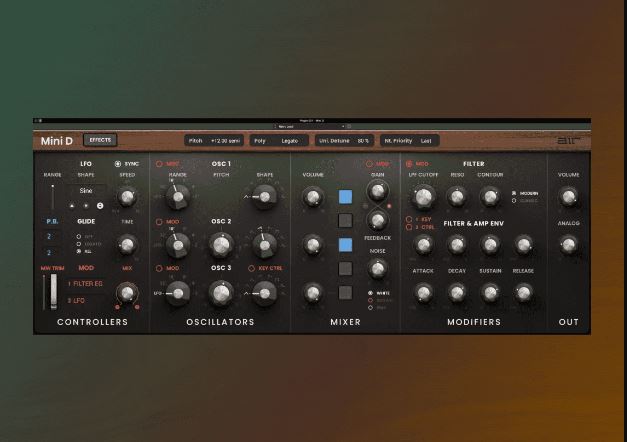
Task: Adjust the NOISE level knob
Action: [377, 268]
